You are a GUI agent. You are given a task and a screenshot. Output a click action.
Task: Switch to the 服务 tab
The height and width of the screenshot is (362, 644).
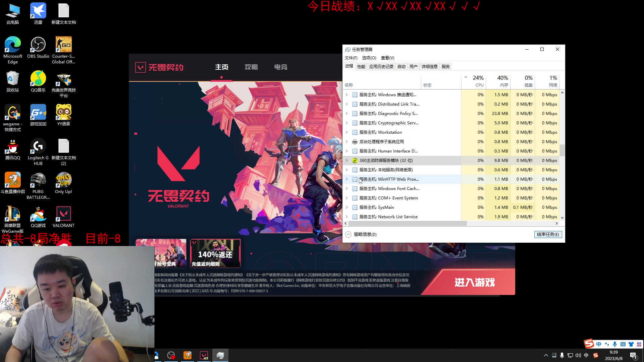click(x=446, y=67)
